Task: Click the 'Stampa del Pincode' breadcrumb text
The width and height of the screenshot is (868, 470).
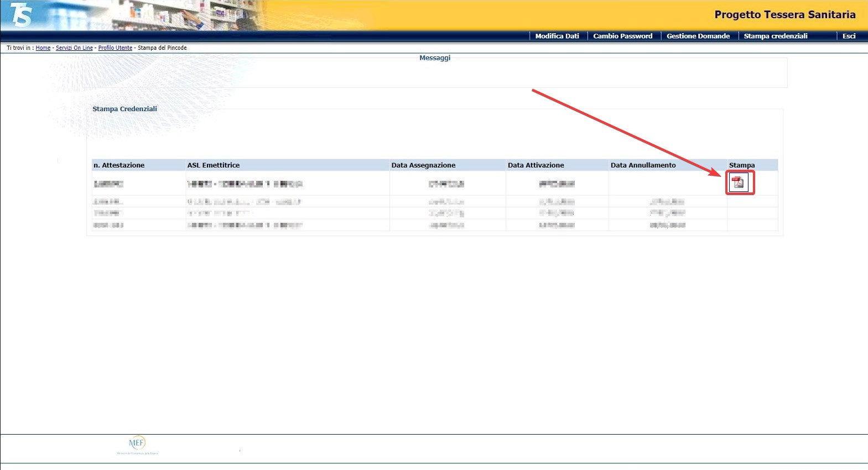Action: click(x=162, y=48)
